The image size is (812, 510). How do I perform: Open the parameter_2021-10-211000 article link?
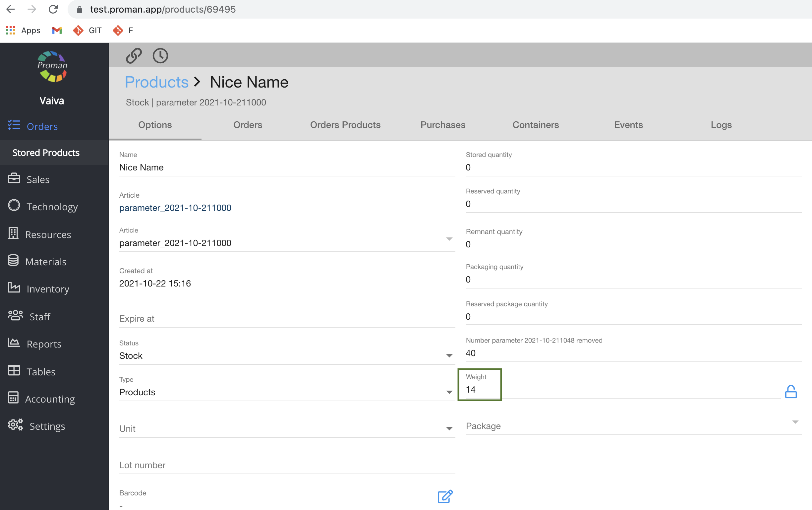[175, 208]
